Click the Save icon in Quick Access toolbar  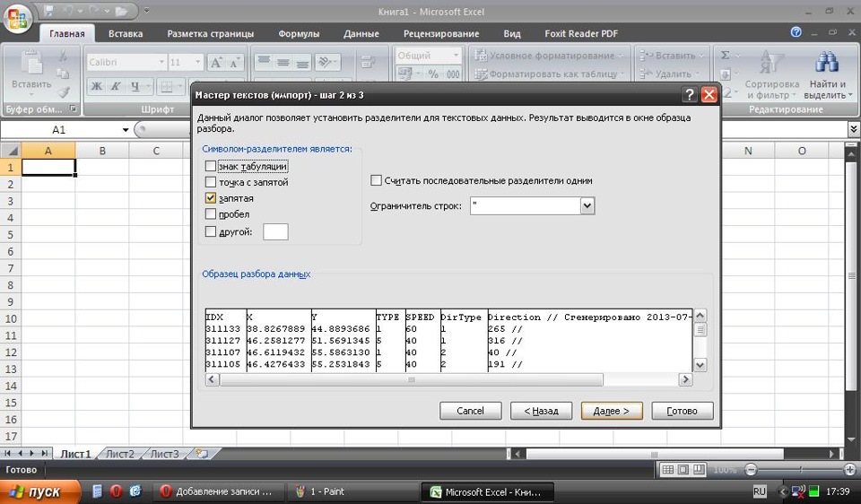(x=48, y=11)
